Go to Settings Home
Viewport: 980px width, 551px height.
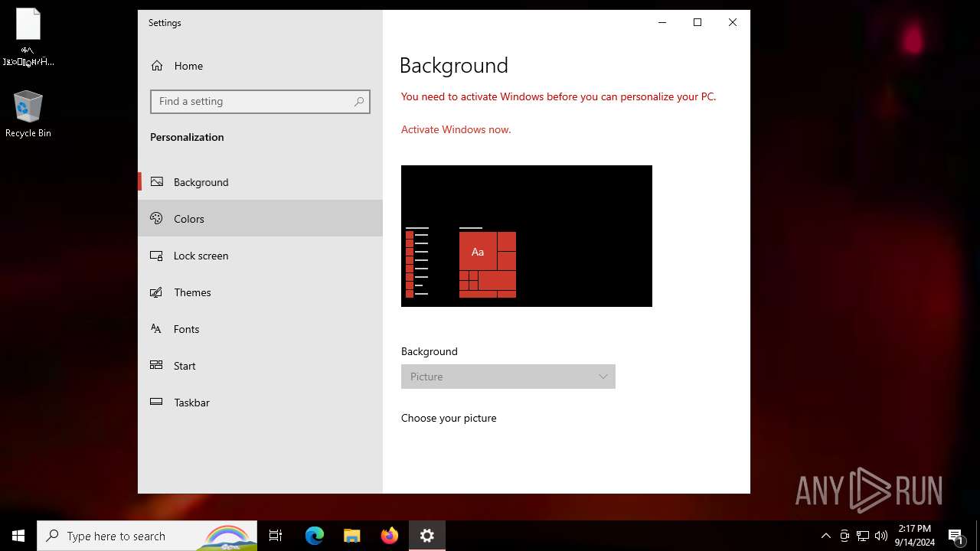(260, 66)
